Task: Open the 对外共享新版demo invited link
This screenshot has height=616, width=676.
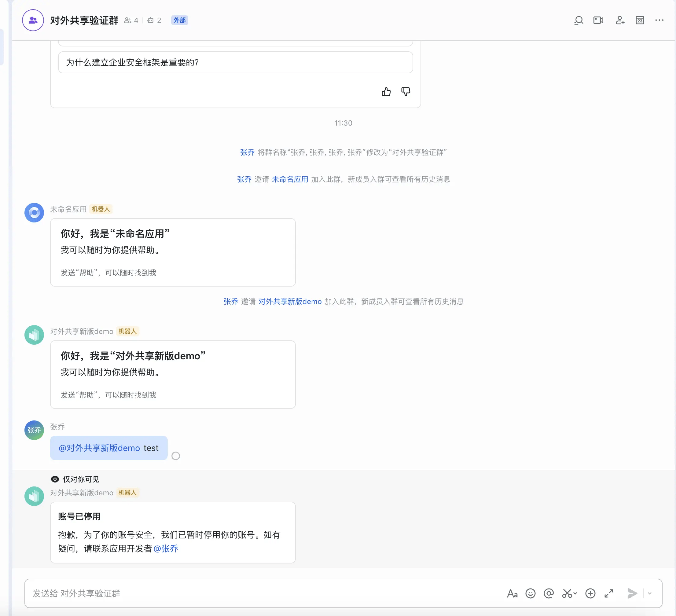Action: click(290, 302)
